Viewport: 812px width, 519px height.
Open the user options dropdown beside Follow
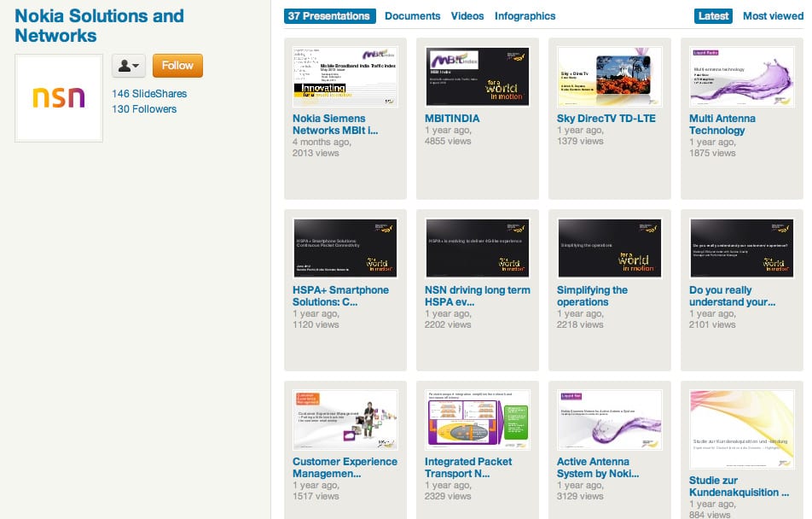(x=129, y=66)
